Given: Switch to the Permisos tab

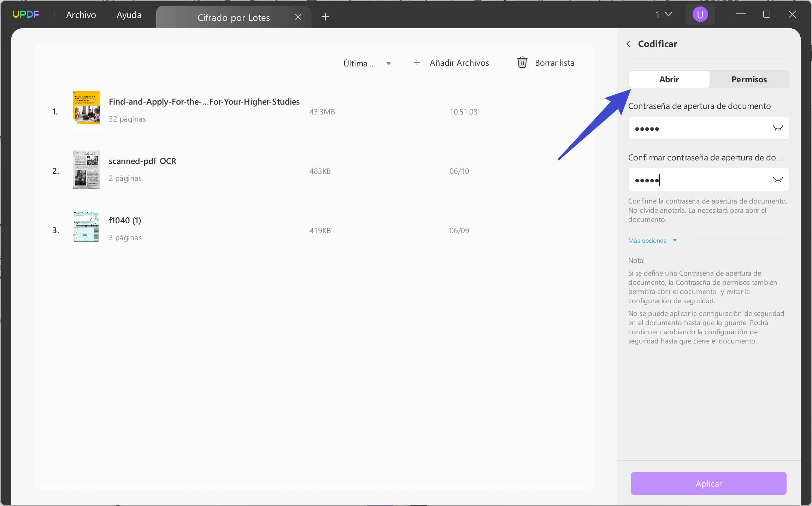Looking at the screenshot, I should tap(749, 79).
